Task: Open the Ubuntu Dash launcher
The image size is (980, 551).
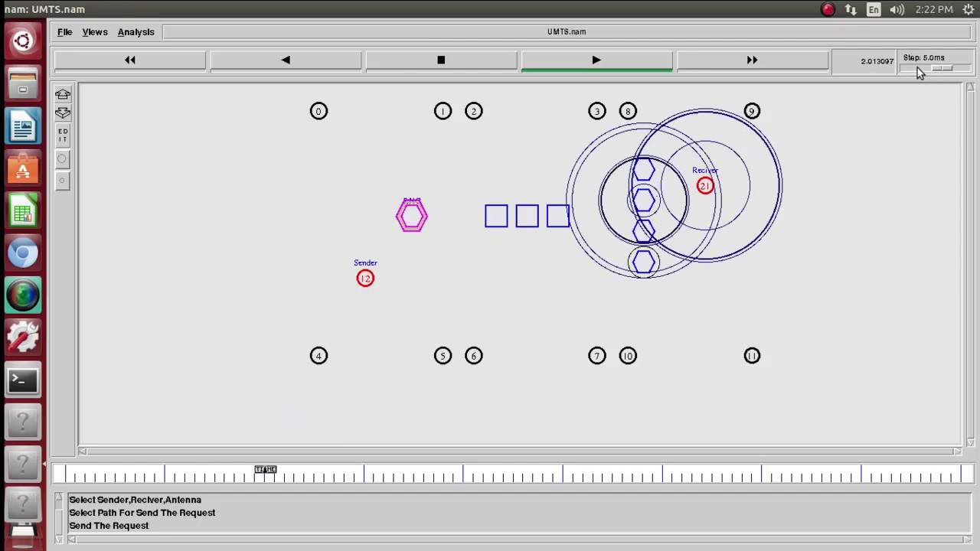Action: click(x=23, y=41)
